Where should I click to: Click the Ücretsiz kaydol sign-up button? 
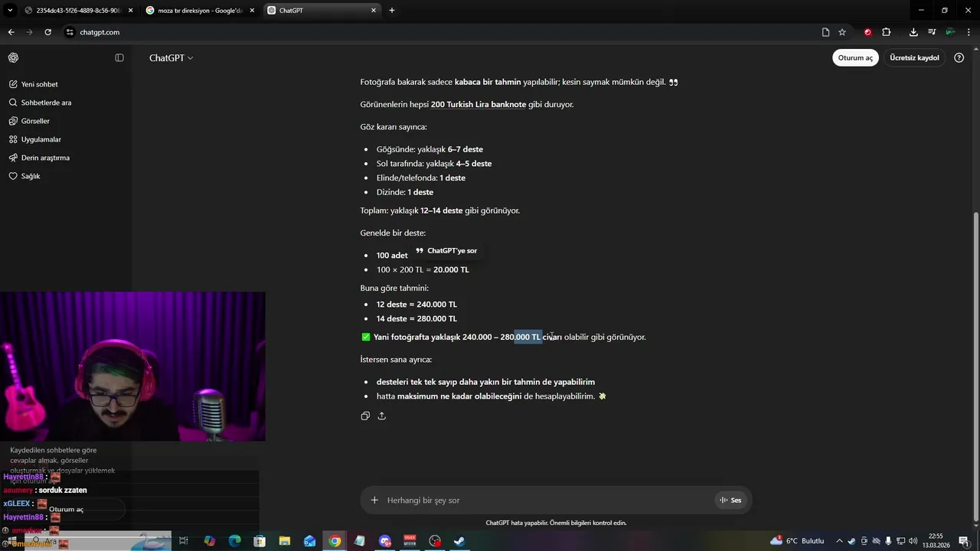point(914,58)
